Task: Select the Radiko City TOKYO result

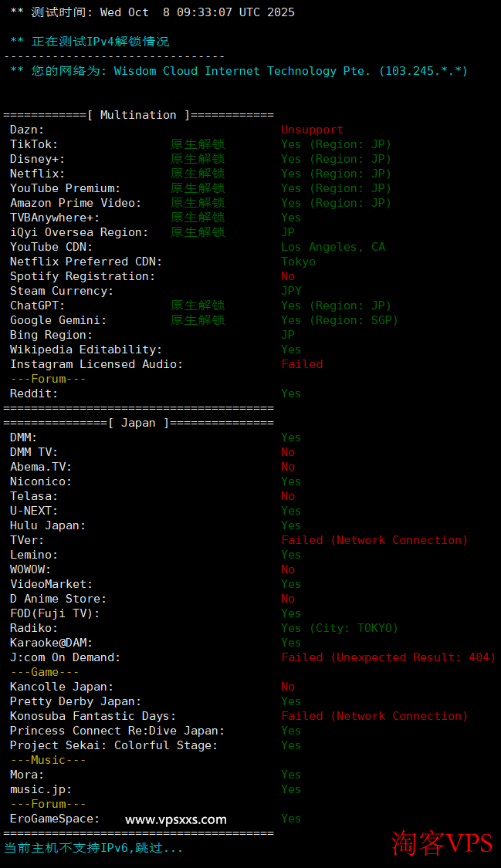Action: click(x=339, y=628)
